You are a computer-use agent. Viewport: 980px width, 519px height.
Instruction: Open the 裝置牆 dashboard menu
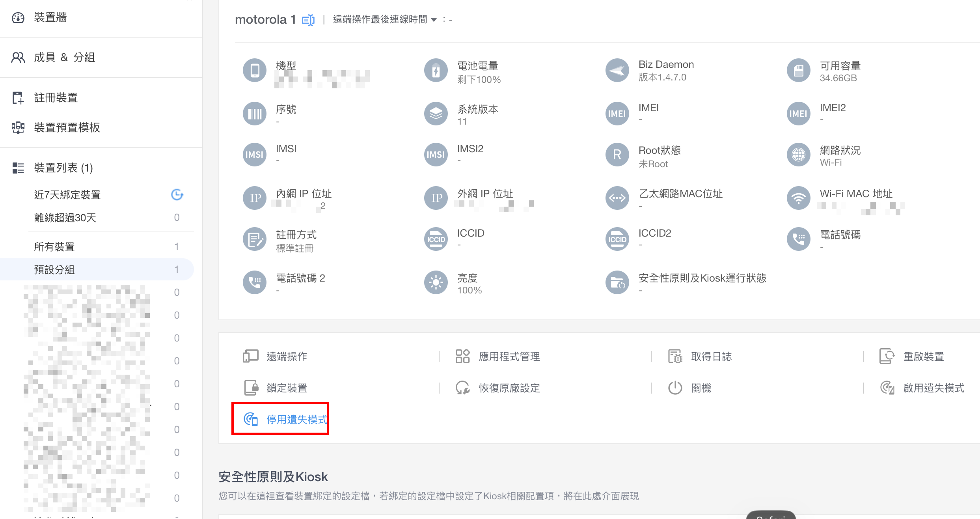(50, 17)
